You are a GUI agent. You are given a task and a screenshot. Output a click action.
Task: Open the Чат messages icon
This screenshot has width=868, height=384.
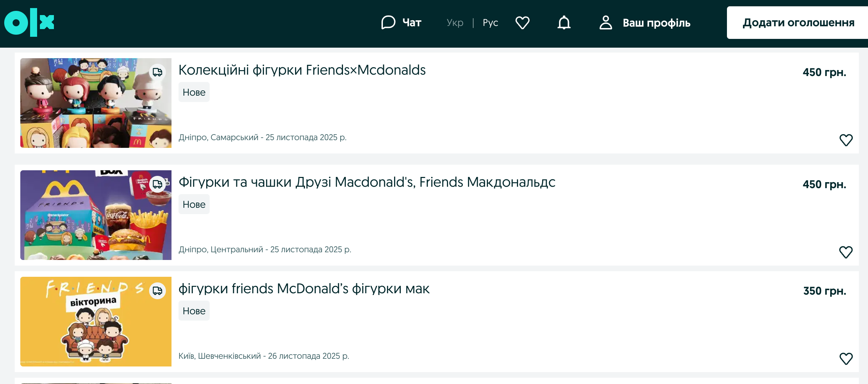(x=388, y=23)
